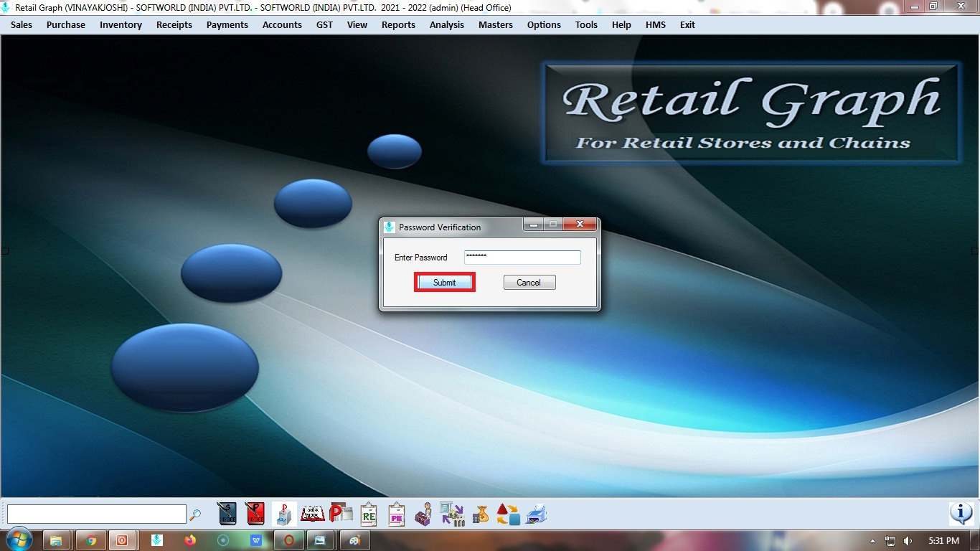Click the bank transfer arrows toolbar icon
The width and height of the screenshot is (980, 551).
[452, 514]
